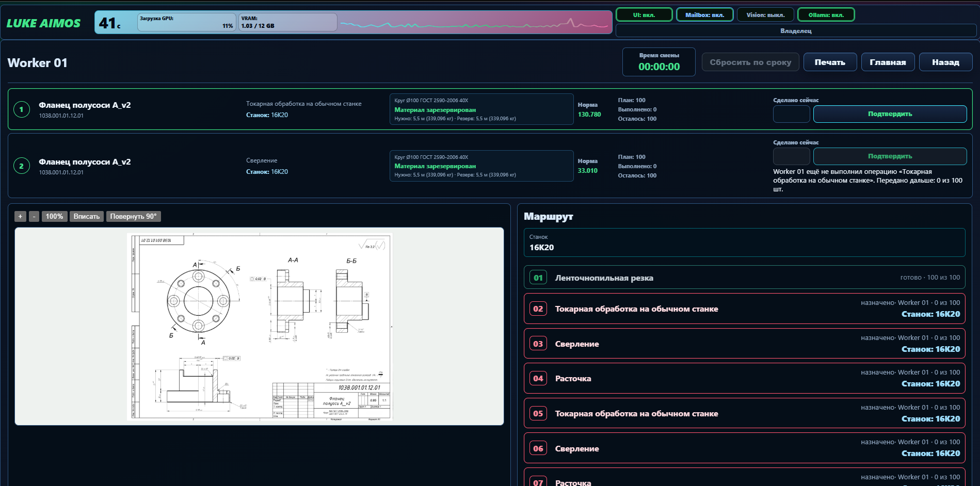This screenshot has width=980, height=486.
Task: Zoom out the drawing with minus button
Action: point(34,216)
